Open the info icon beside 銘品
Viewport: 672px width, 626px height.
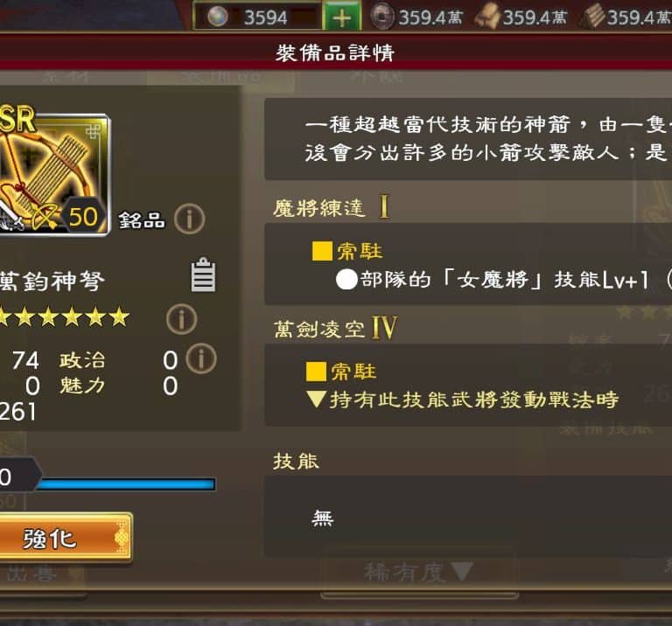pos(189,219)
